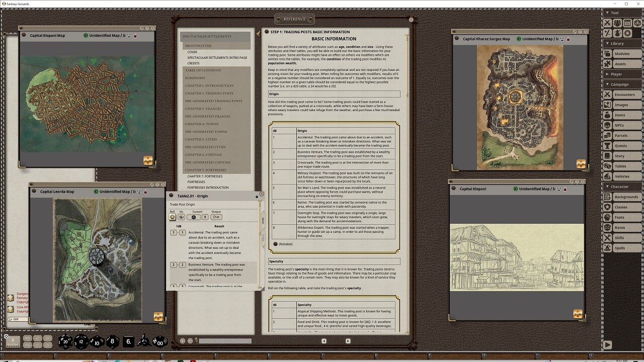Open the Calendar tool icon

coord(627,23)
